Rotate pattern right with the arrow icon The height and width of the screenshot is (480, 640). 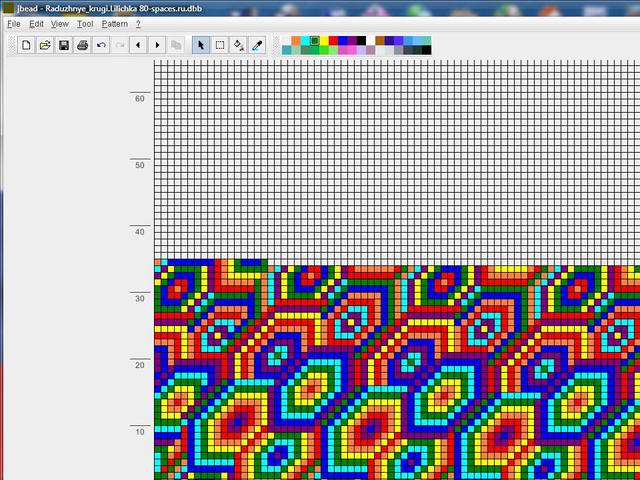pos(157,45)
